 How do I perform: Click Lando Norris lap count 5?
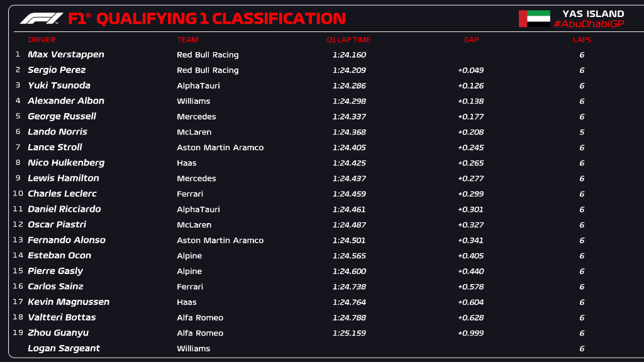582,132
